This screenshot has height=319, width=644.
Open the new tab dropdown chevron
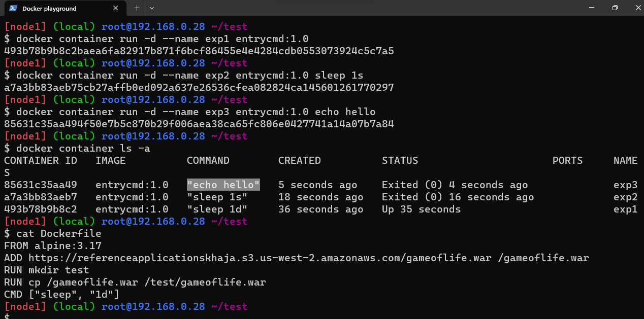click(151, 8)
